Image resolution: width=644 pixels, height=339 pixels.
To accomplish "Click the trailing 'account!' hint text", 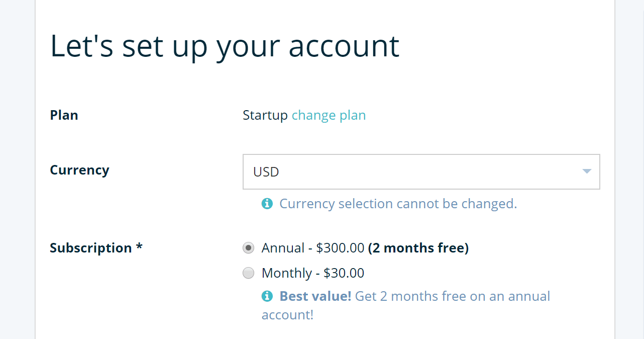I will pyautogui.click(x=287, y=315).
